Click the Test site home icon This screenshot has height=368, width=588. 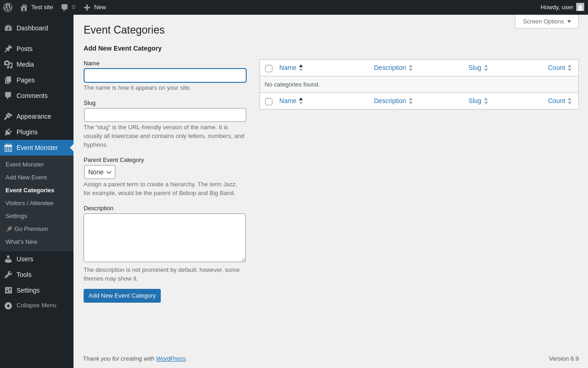pyautogui.click(x=24, y=7)
